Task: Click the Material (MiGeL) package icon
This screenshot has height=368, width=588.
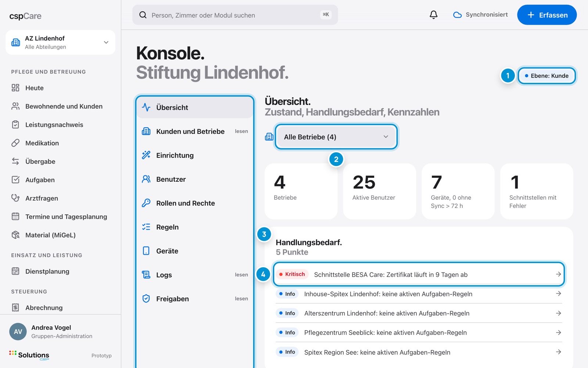Action: [15, 235]
